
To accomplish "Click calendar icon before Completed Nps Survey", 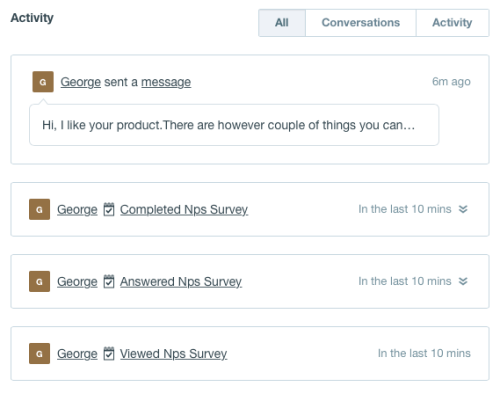I will pyautogui.click(x=109, y=209).
